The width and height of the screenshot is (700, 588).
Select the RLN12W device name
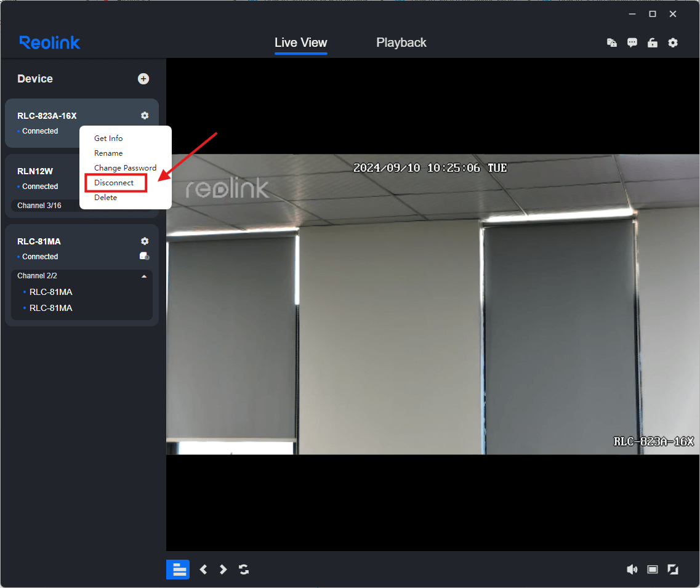[x=35, y=171]
